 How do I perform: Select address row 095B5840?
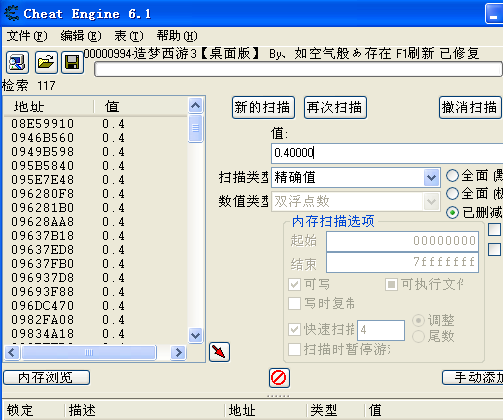click(x=96, y=166)
